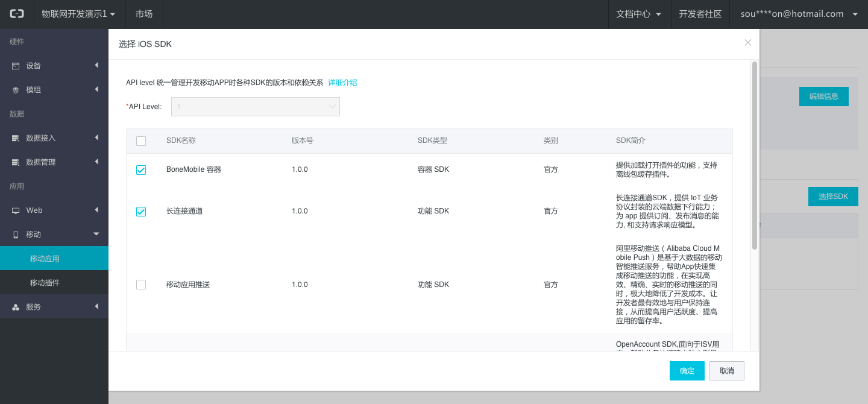Click the 移动 phone icon in sidebar
Image resolution: width=868 pixels, height=404 pixels.
pos(16,235)
